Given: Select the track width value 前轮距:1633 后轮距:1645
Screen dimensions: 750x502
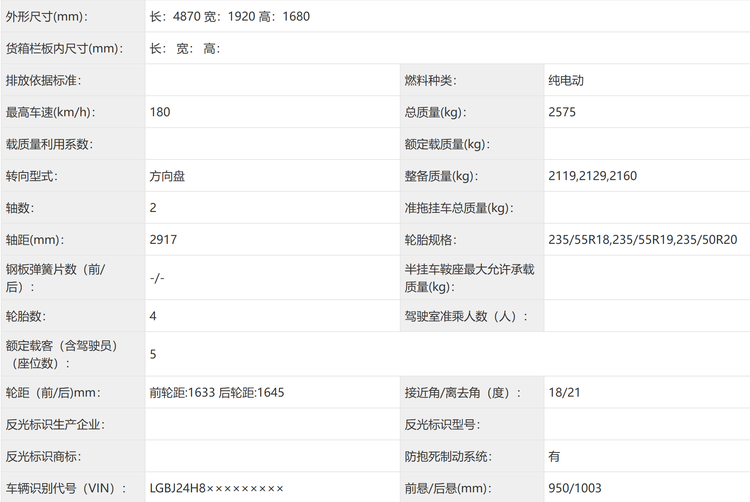Looking at the screenshot, I should pyautogui.click(x=216, y=392).
